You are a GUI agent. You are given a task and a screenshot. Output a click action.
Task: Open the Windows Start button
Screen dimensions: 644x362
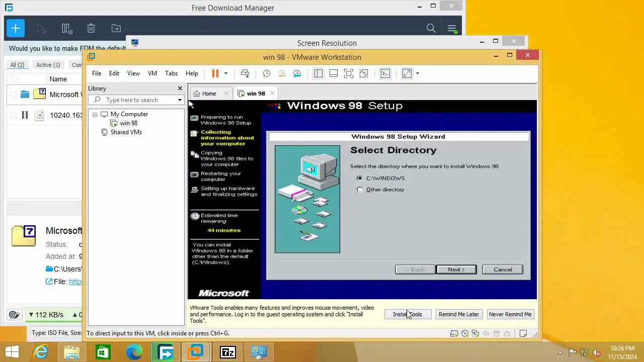(12, 352)
